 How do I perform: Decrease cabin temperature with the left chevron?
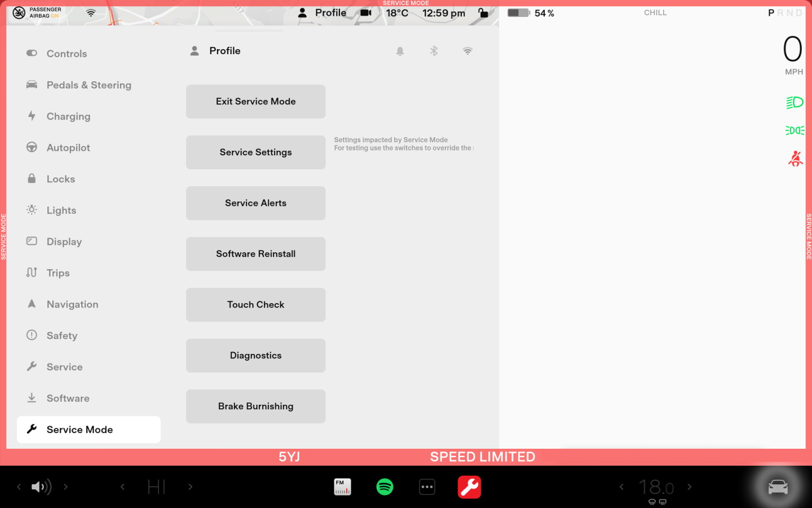click(x=621, y=487)
